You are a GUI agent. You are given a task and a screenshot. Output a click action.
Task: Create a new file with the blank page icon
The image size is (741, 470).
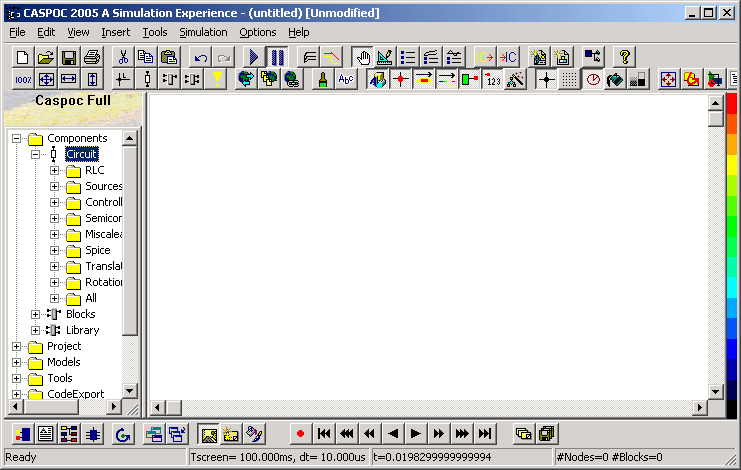[x=22, y=57]
